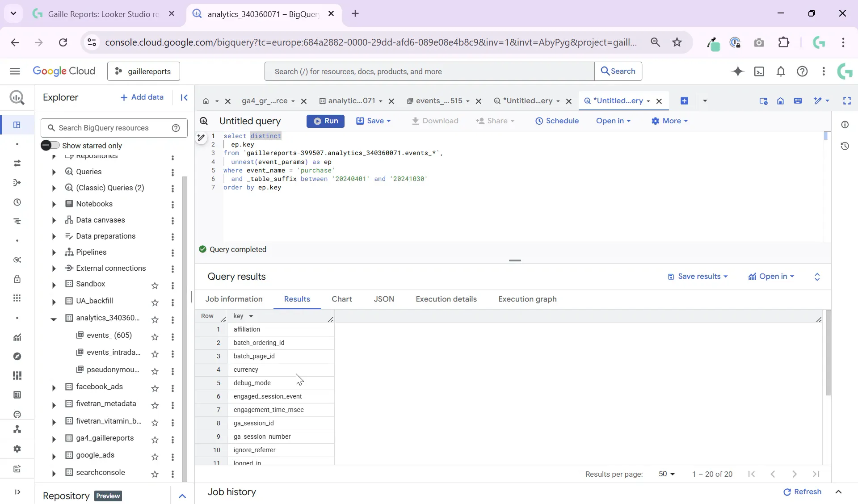Image resolution: width=858 pixels, height=504 pixels.
Task: Star the ga4_gaillereports dataset
Action: 155,440
